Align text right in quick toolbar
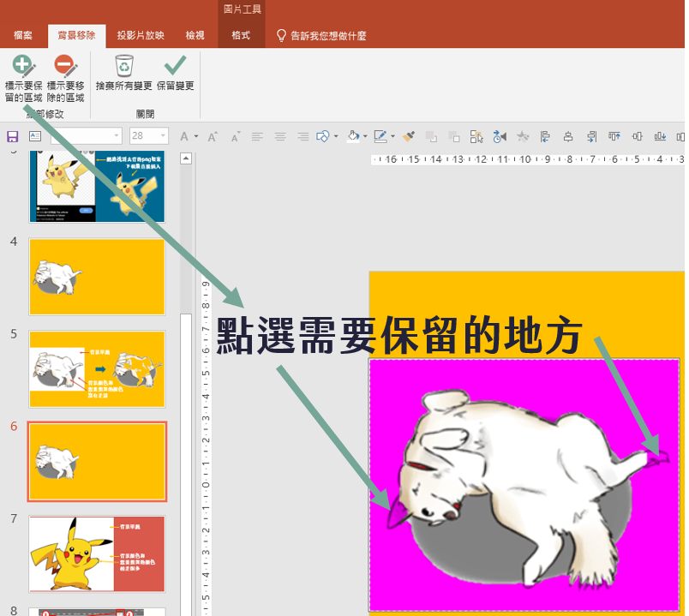689x616 pixels. tap(303, 137)
